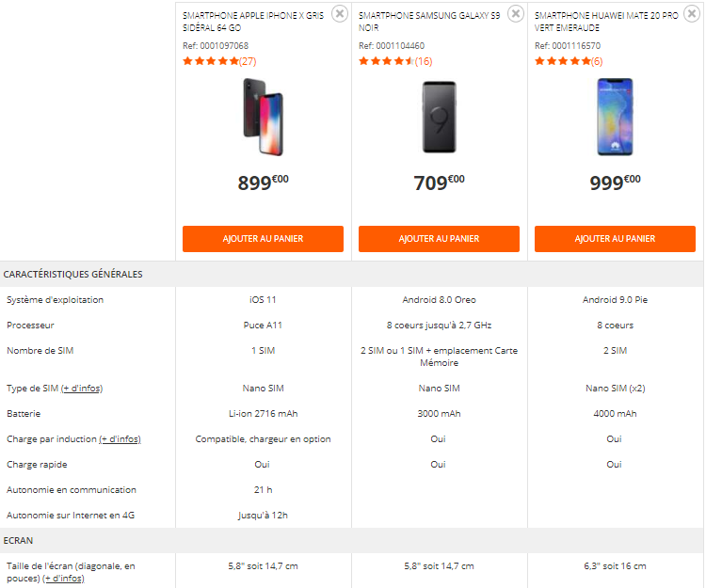Add Samsung Galaxy S9 to cart
Screen dimensions: 706x588
click(439, 239)
